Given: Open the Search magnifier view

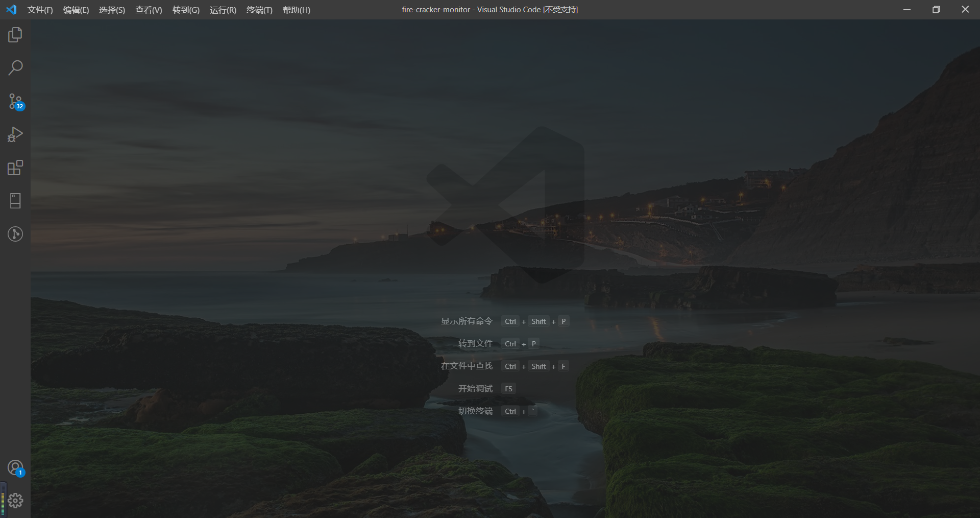Looking at the screenshot, I should tap(15, 68).
